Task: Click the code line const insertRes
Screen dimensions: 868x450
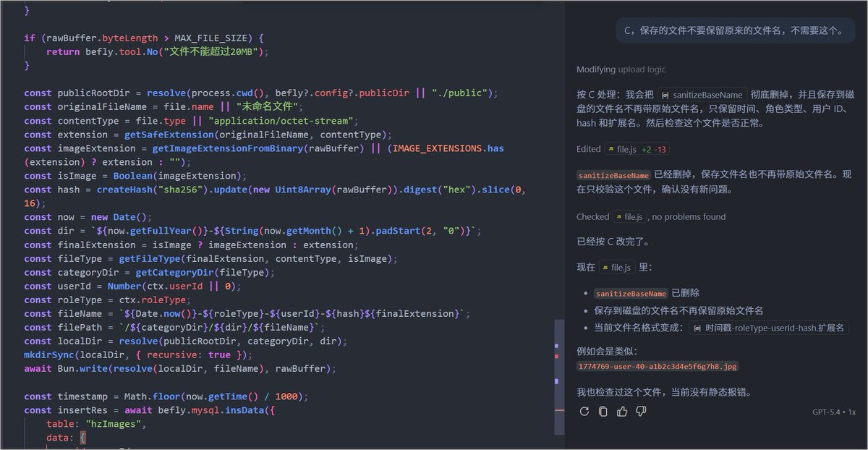Action: 149,410
